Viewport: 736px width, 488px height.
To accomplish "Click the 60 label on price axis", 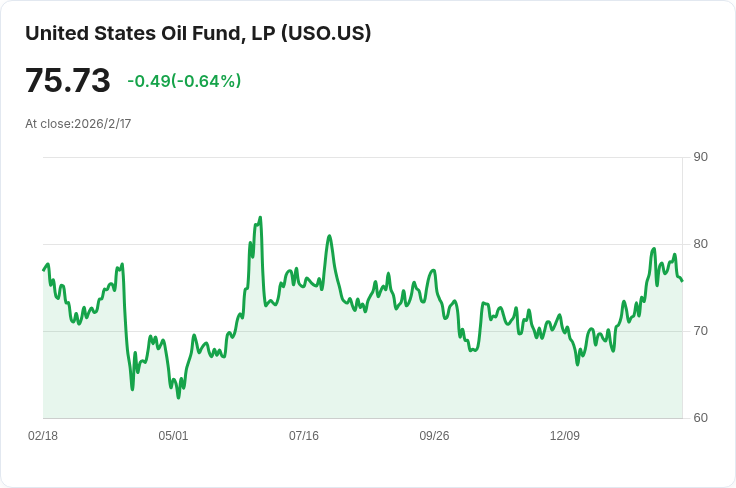I will pyautogui.click(x=700, y=418).
